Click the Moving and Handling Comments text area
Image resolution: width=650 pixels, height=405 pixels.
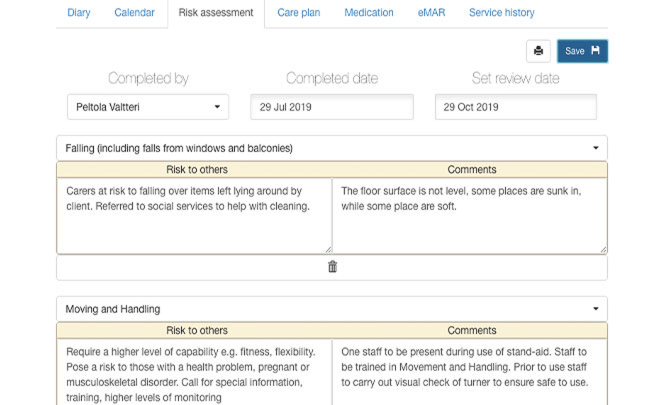point(470,373)
